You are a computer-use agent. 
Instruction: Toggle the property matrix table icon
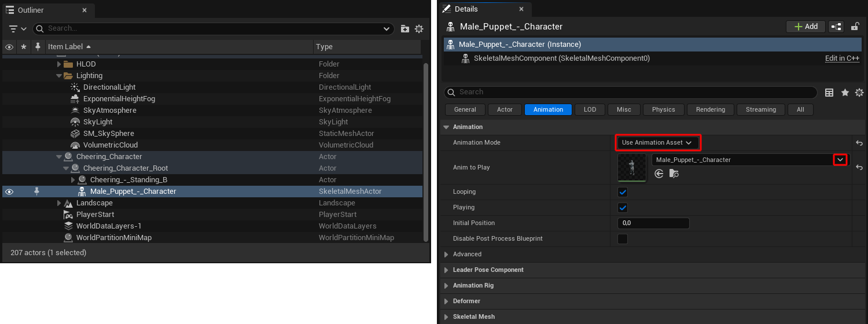click(829, 93)
